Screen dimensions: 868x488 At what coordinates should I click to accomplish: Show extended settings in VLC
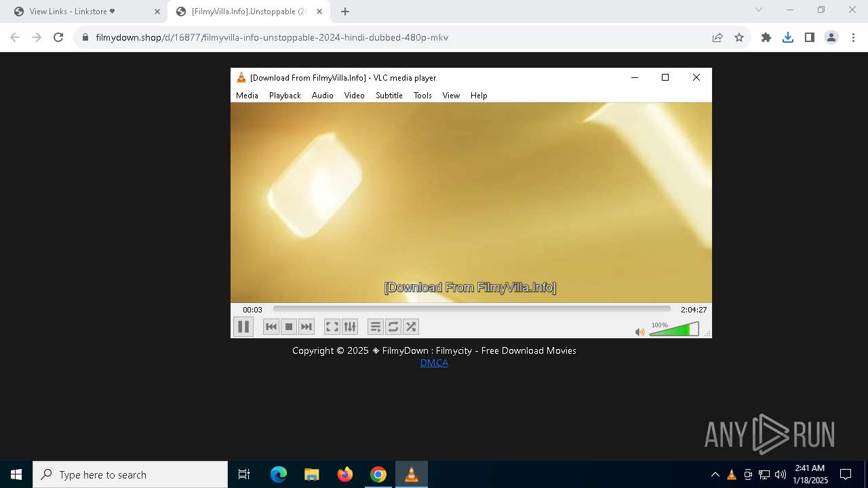(350, 327)
